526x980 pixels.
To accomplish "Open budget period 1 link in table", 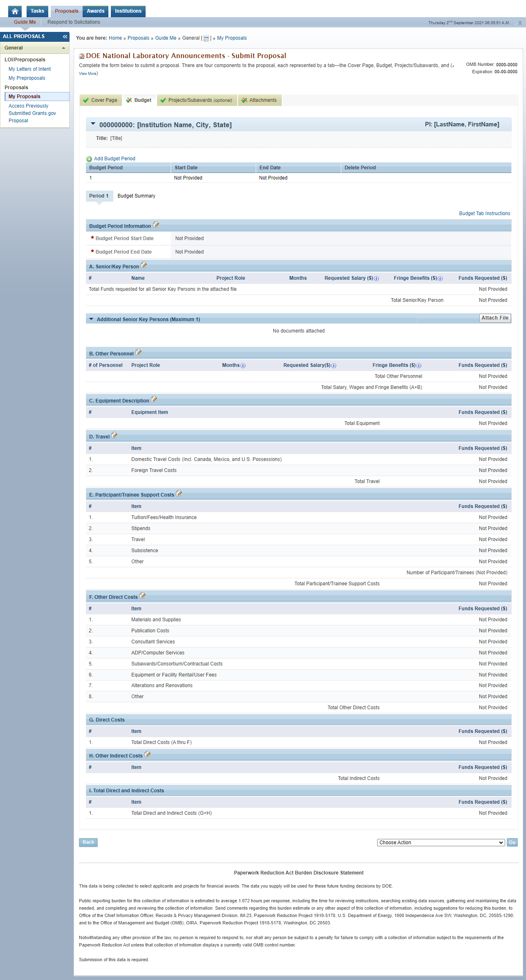I will [90, 178].
